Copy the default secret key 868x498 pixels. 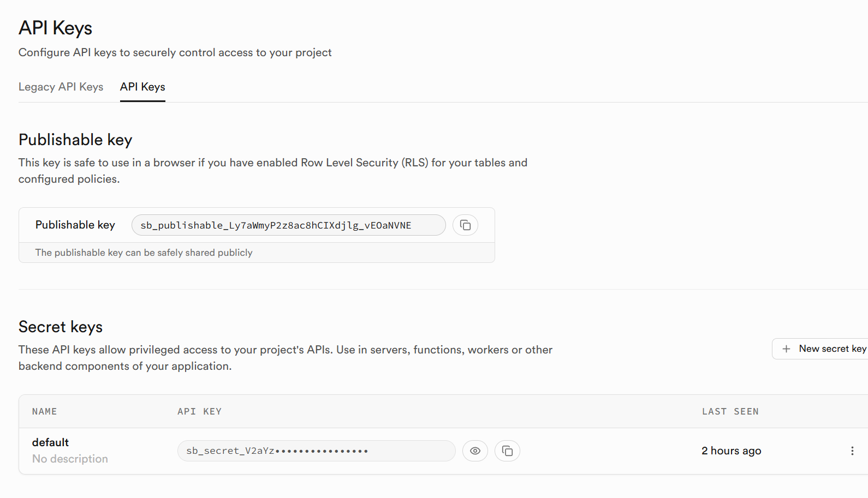(x=507, y=451)
